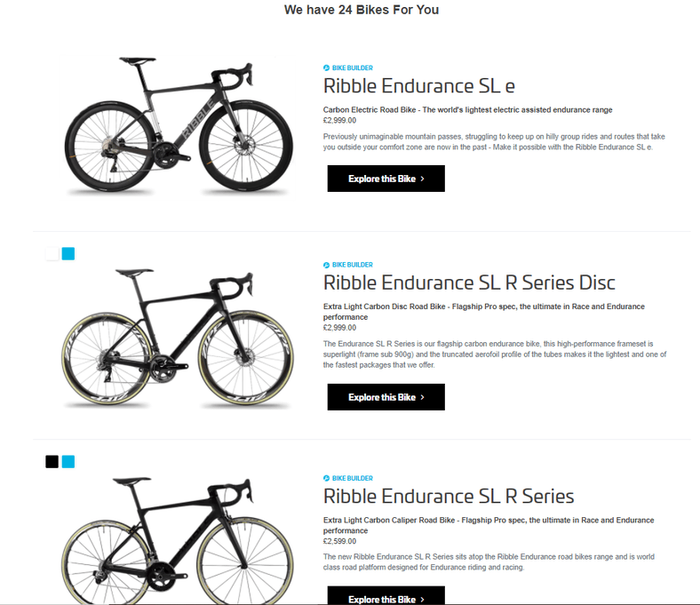Open Ribble Endurance SL R Series title
The image size is (700, 605).
point(449,497)
